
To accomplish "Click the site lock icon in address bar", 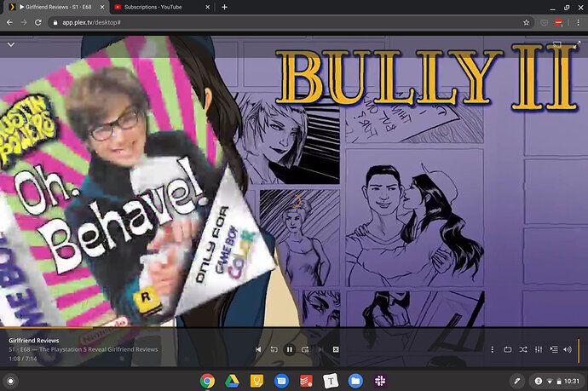I will [x=55, y=22].
